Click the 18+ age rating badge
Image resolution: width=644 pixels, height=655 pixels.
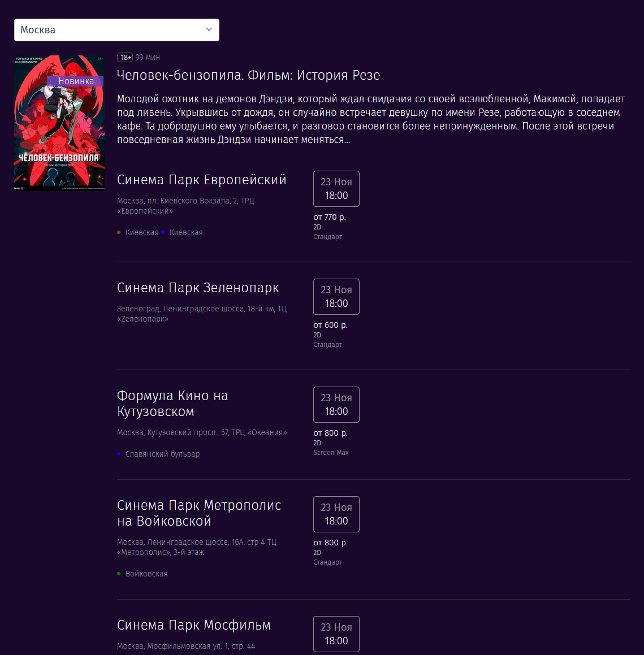(125, 57)
